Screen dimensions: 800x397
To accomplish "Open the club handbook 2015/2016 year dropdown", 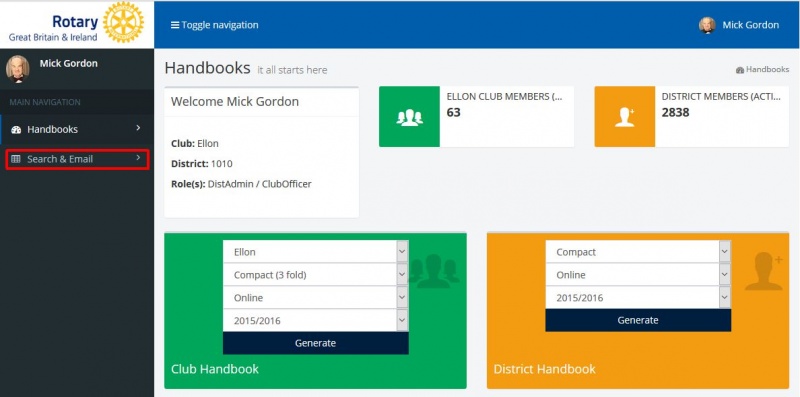I will pos(315,321).
